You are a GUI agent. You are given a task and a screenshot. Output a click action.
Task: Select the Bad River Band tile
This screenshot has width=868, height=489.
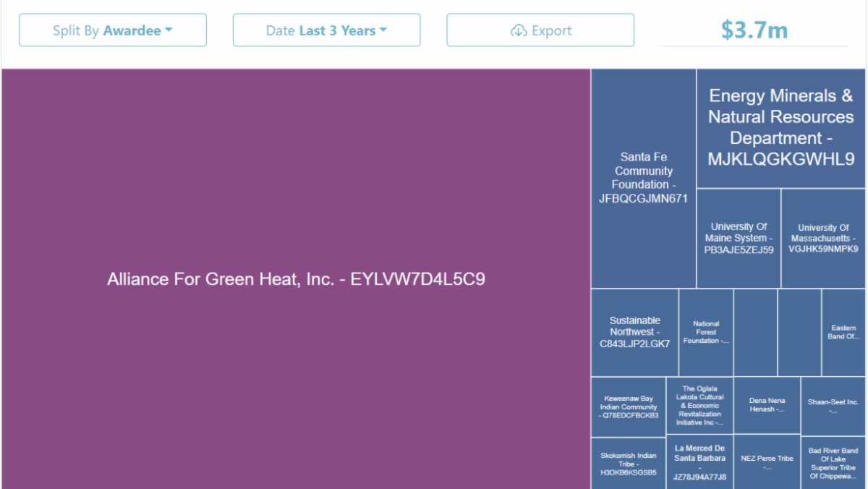[833, 463]
